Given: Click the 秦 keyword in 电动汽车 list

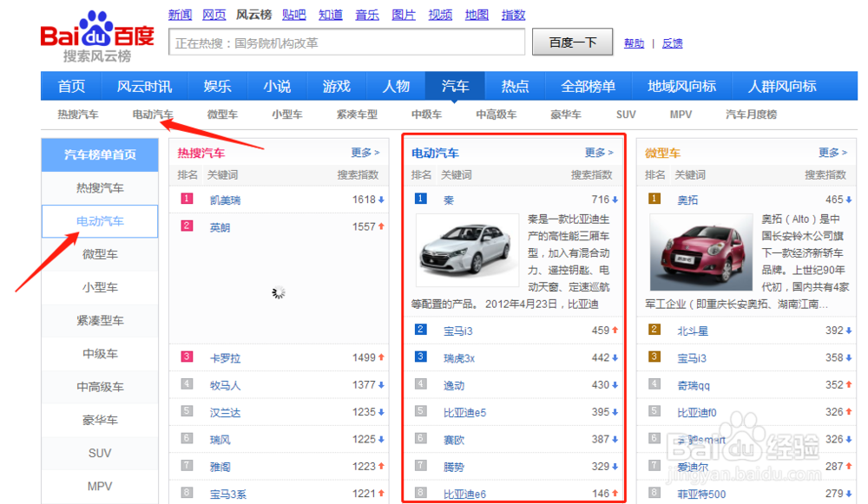Looking at the screenshot, I should [x=449, y=200].
